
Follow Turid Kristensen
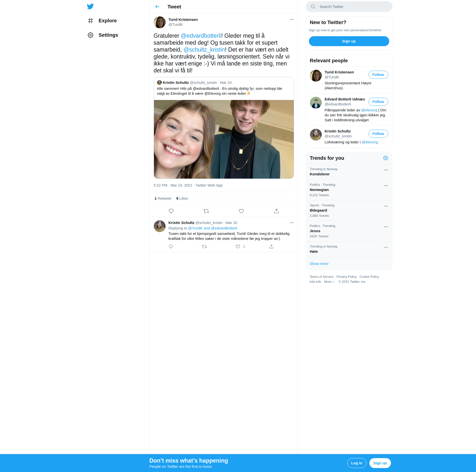click(378, 75)
